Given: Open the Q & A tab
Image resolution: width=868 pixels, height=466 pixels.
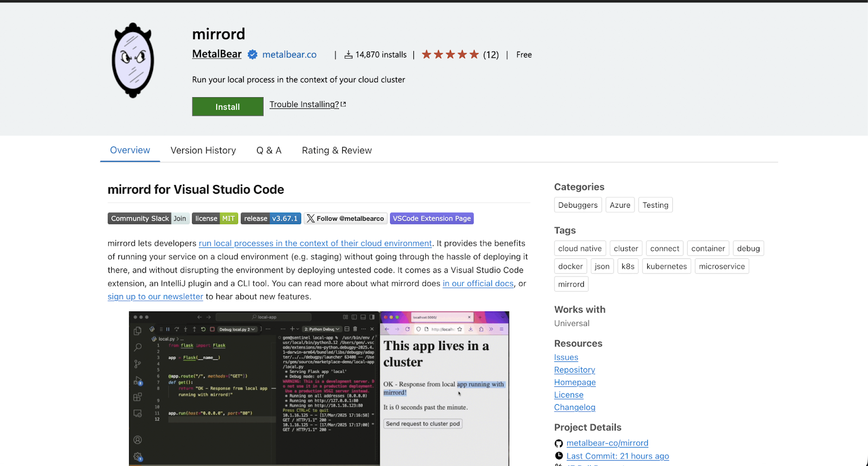Looking at the screenshot, I should [x=269, y=150].
